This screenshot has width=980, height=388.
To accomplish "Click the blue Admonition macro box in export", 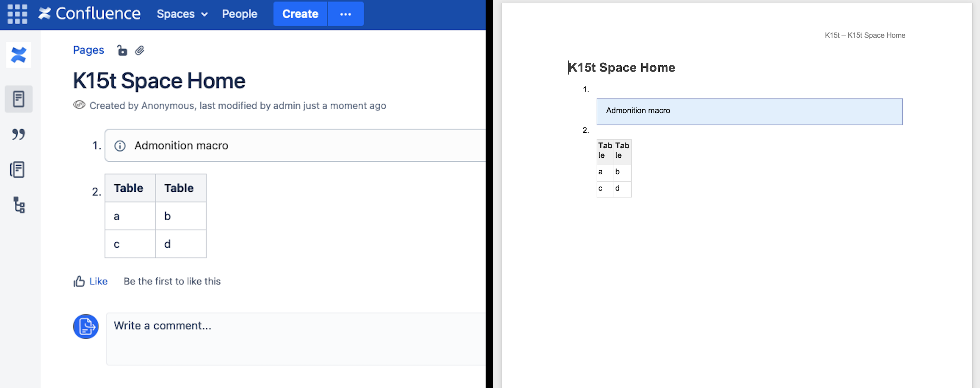I will pyautogui.click(x=749, y=112).
